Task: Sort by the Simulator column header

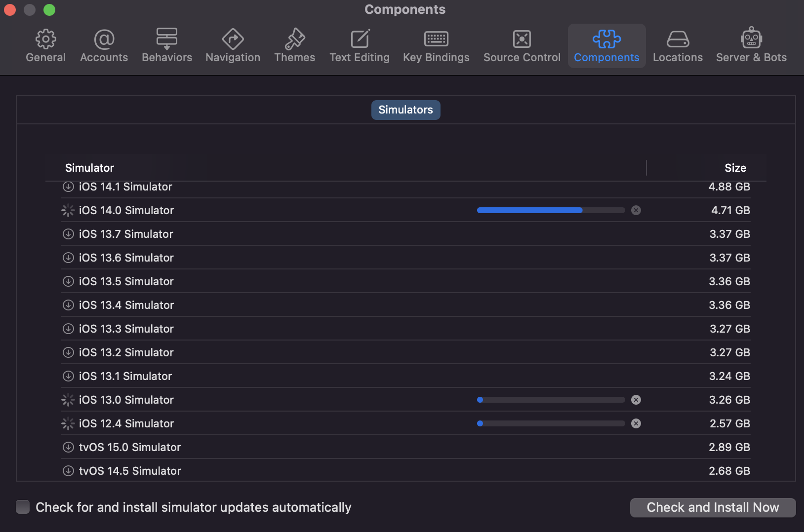Action: click(x=89, y=168)
